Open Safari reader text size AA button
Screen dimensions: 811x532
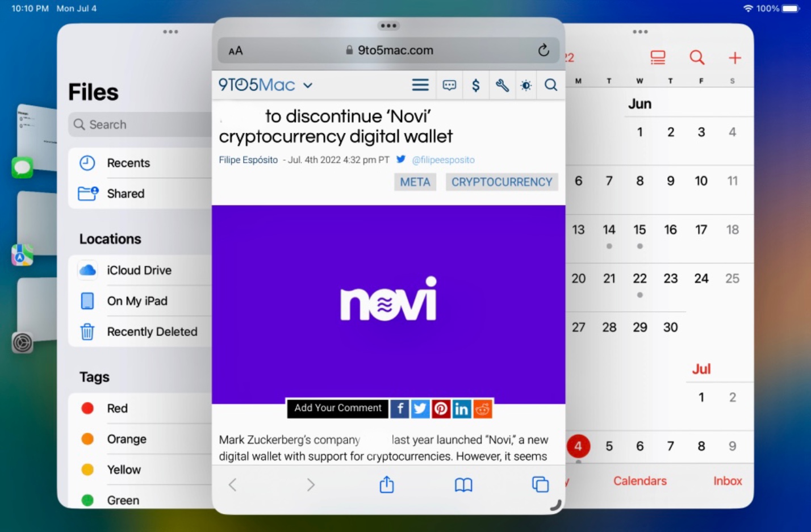[x=236, y=51]
